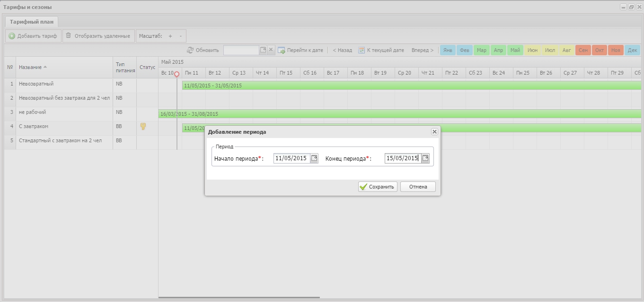Select the Тарифный план tab
This screenshot has width=644, height=302.
point(32,22)
